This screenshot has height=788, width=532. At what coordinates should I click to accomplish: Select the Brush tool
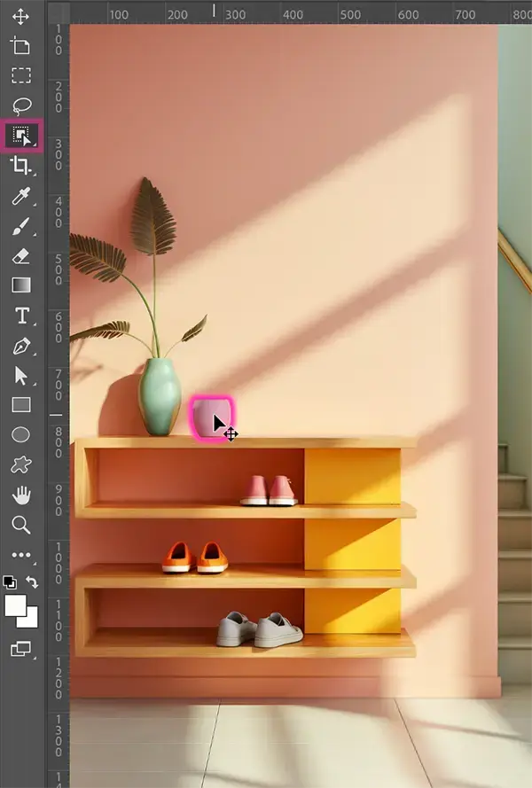(x=20, y=226)
